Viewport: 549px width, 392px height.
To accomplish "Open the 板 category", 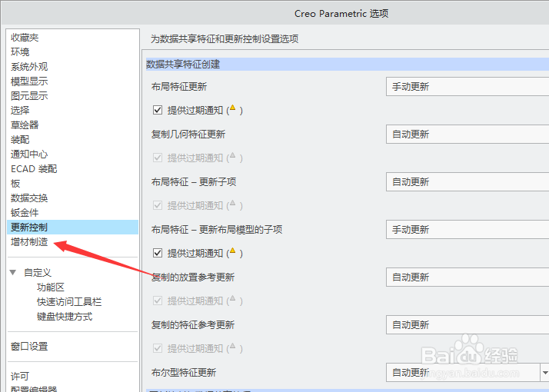I will click(x=15, y=184).
